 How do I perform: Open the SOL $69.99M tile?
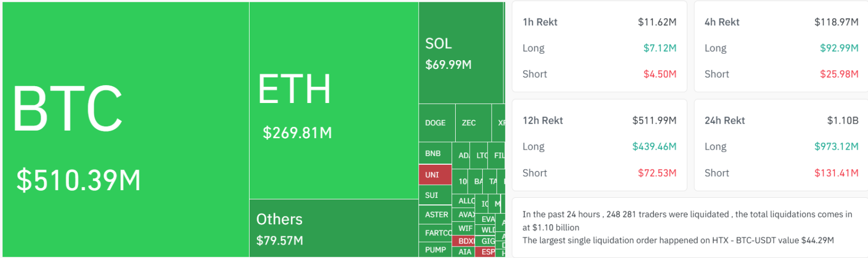pos(461,53)
